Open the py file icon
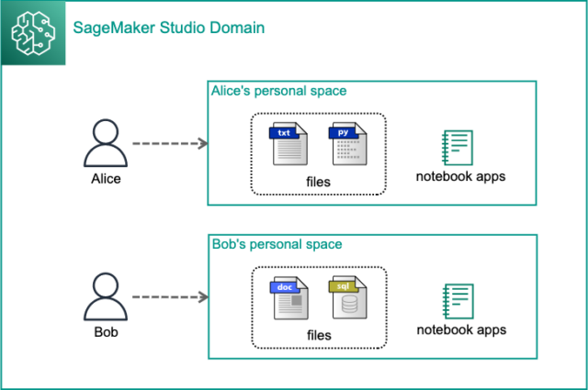This screenshot has height=390, width=588. point(348,143)
